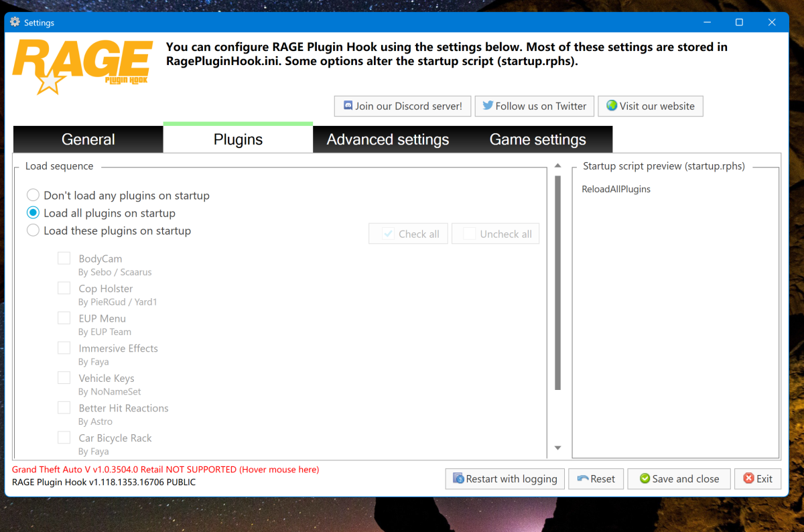This screenshot has width=804, height=532.
Task: Select Don't load any plugins on startup
Action: click(33, 196)
